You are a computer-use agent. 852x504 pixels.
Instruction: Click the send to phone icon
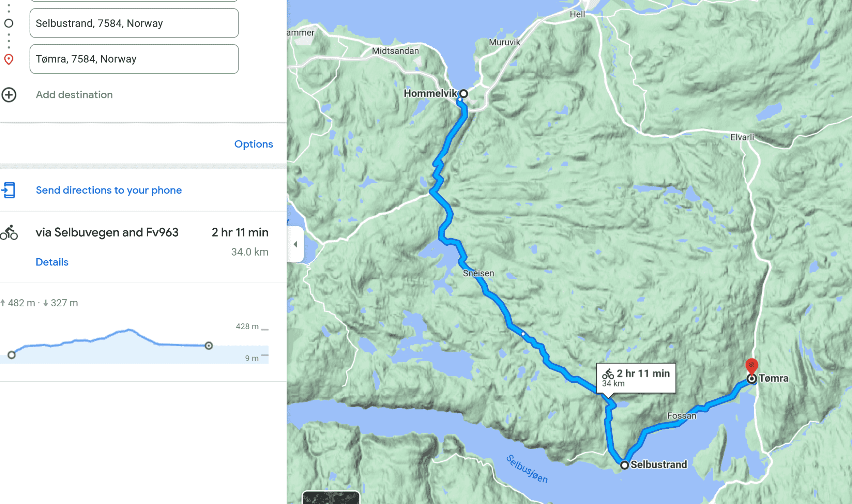coord(9,190)
